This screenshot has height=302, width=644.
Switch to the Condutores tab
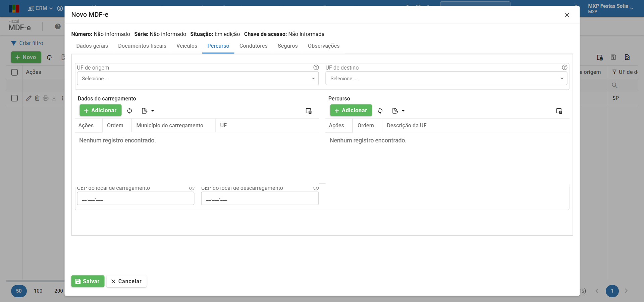tap(254, 46)
